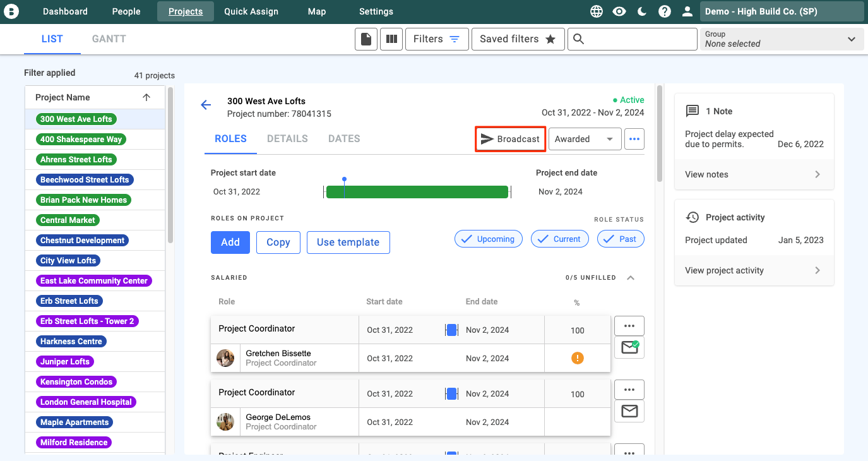Click the history icon in Project activity card
The height and width of the screenshot is (461, 868).
click(693, 217)
